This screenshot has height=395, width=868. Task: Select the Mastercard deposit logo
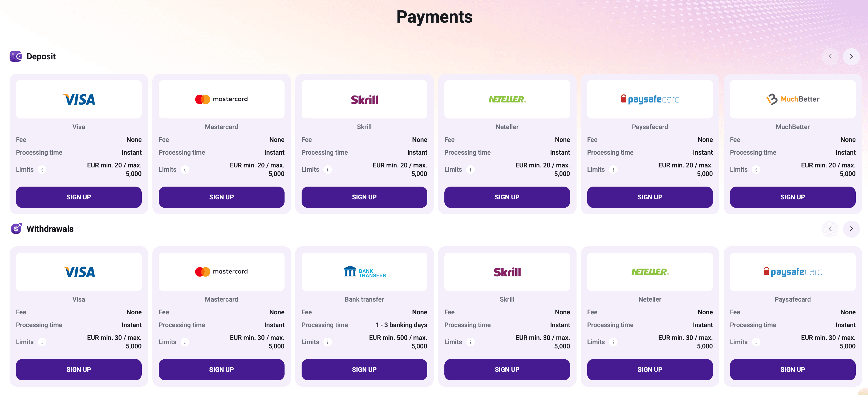click(221, 99)
